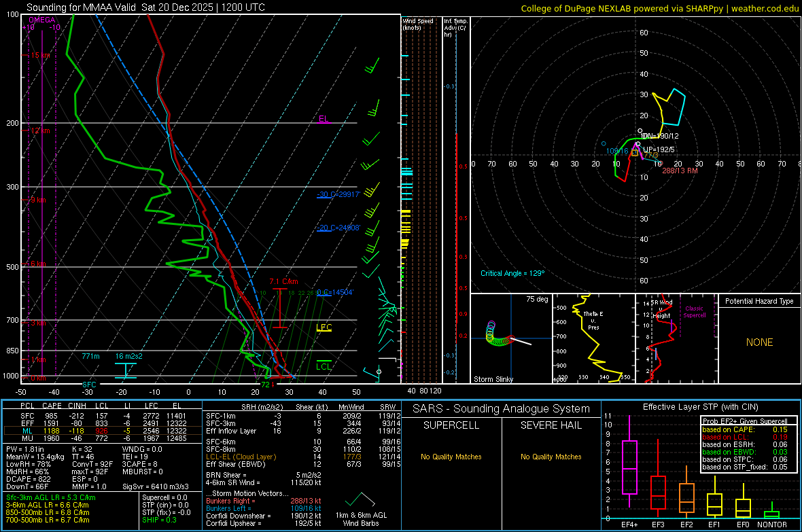Click the DN=190/12 hodograph label

pos(660,136)
